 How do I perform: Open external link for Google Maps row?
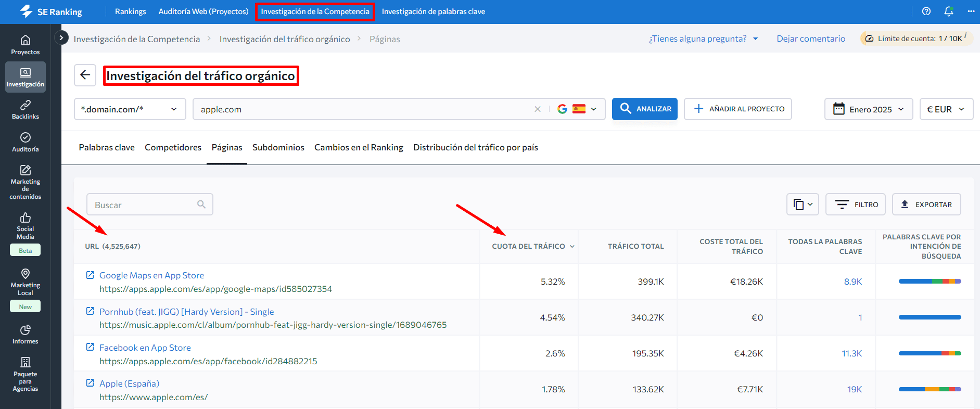[x=90, y=275]
